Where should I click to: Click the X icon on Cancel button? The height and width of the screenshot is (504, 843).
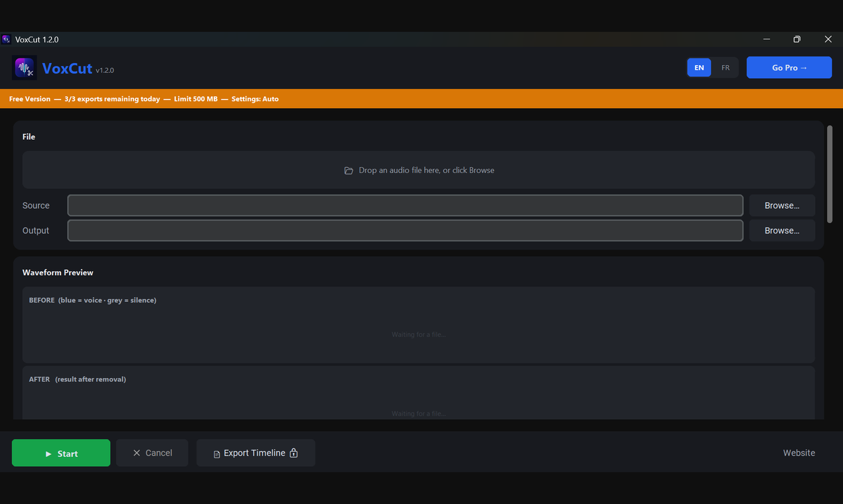[x=137, y=453]
